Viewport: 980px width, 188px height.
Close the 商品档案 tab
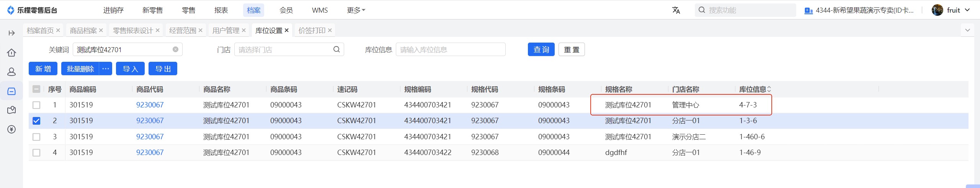click(101, 30)
